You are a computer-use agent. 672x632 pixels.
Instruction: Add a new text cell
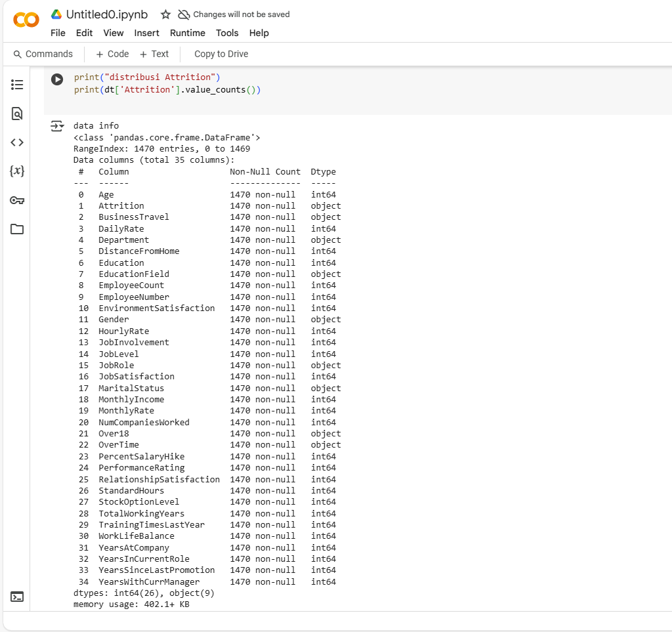tap(154, 54)
